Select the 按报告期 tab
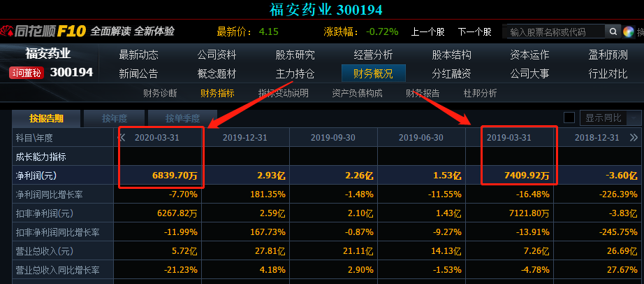 pos(46,118)
